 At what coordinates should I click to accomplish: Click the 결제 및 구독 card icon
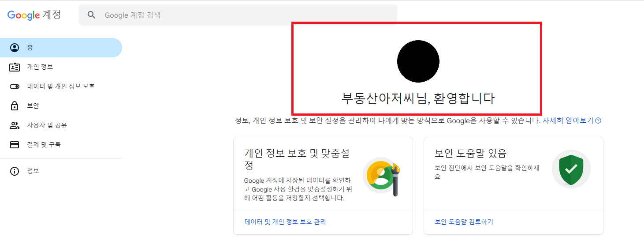point(15,145)
